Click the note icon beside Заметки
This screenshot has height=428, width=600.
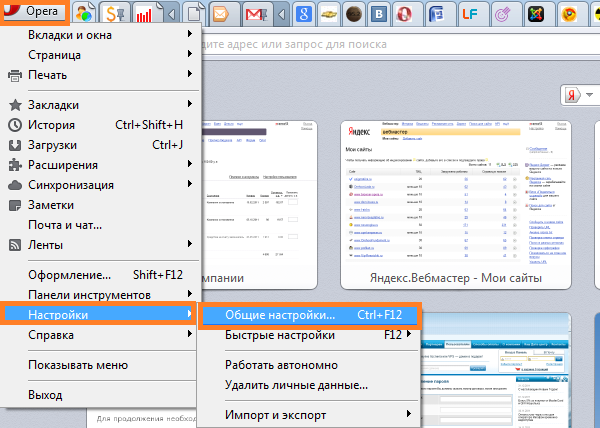tap(15, 205)
